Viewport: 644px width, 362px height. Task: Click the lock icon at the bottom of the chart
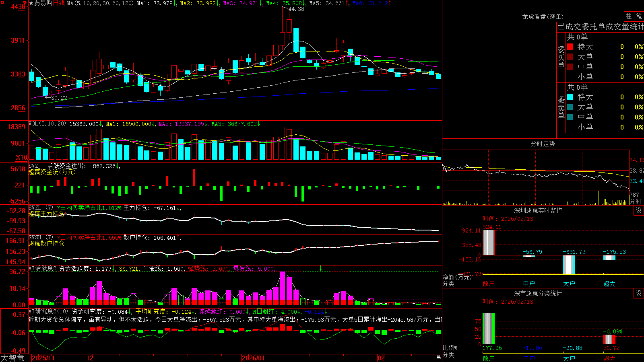(438, 357)
